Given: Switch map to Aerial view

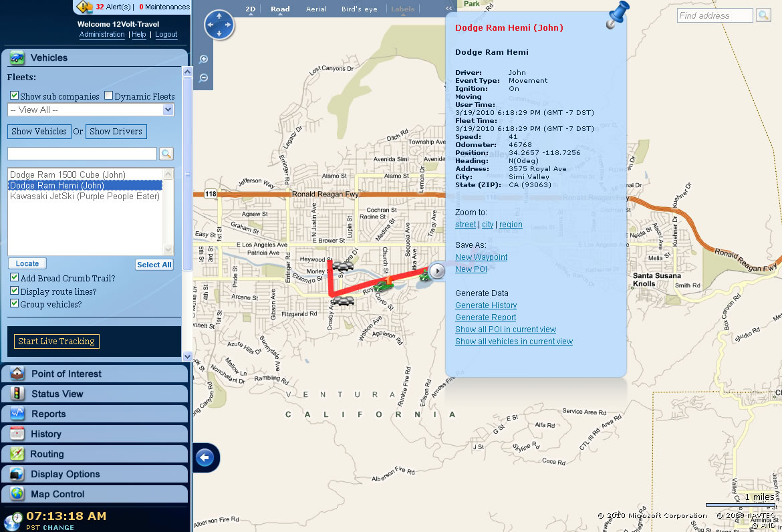Looking at the screenshot, I should 316,9.
